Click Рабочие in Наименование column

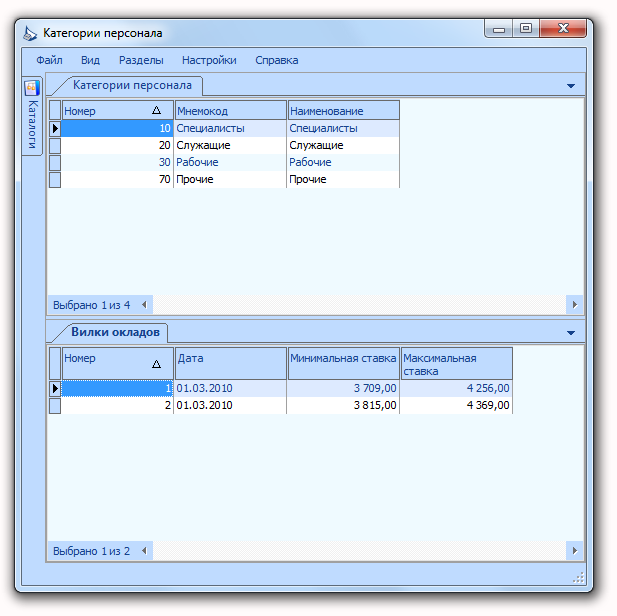(343, 162)
